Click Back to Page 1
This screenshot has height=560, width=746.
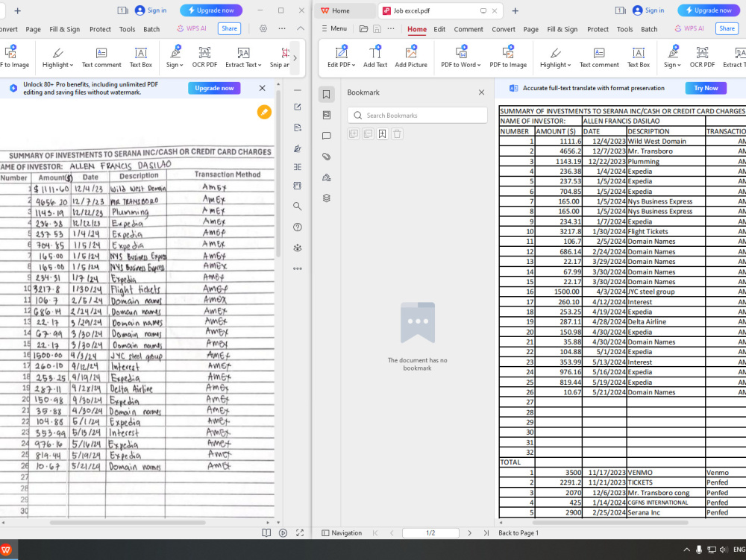point(518,533)
